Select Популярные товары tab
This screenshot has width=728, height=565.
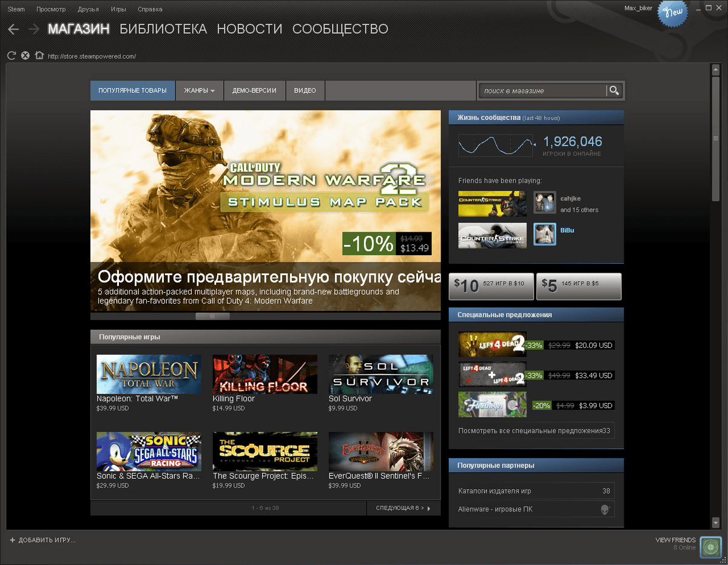point(133,90)
